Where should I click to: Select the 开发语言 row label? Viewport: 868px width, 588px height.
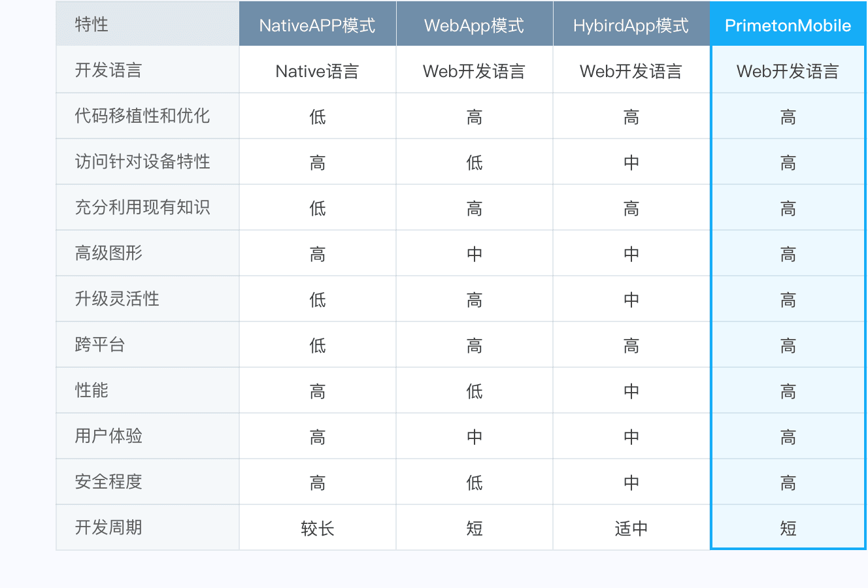coord(108,71)
